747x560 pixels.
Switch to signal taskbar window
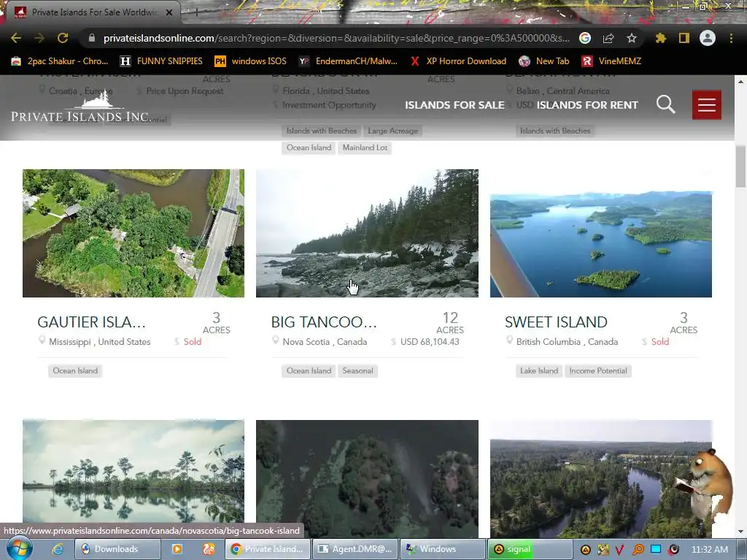530,549
